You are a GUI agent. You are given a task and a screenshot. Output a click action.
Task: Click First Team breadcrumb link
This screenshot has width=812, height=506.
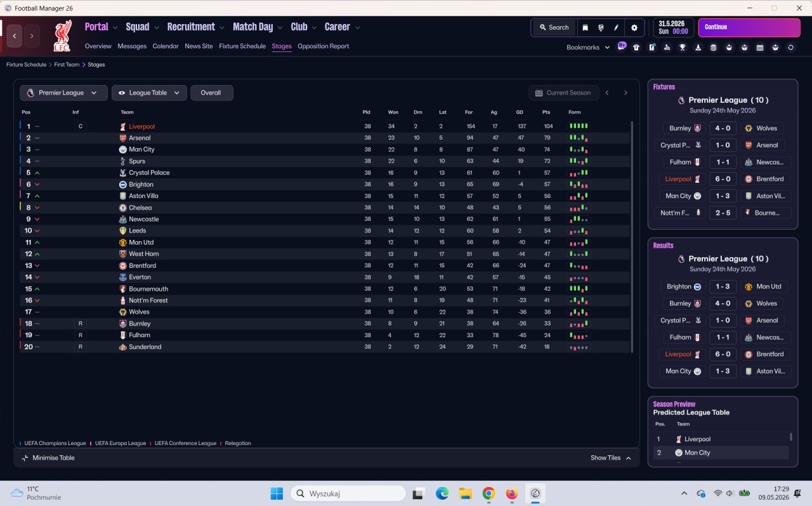67,65
